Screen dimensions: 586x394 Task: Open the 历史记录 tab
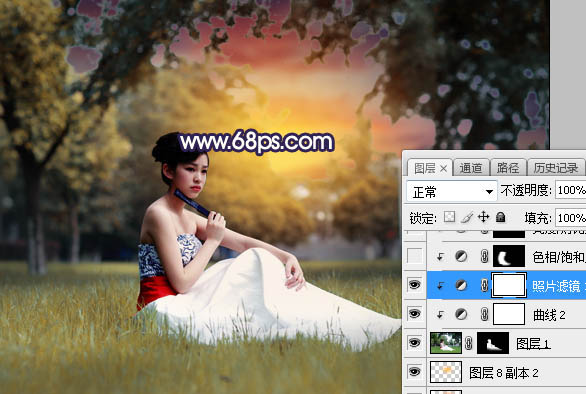(556, 168)
